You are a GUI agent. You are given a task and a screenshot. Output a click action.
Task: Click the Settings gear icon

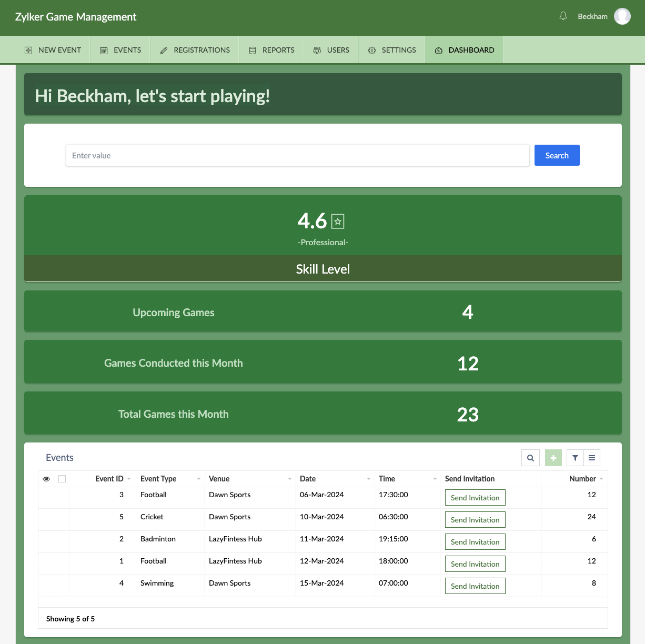372,51
